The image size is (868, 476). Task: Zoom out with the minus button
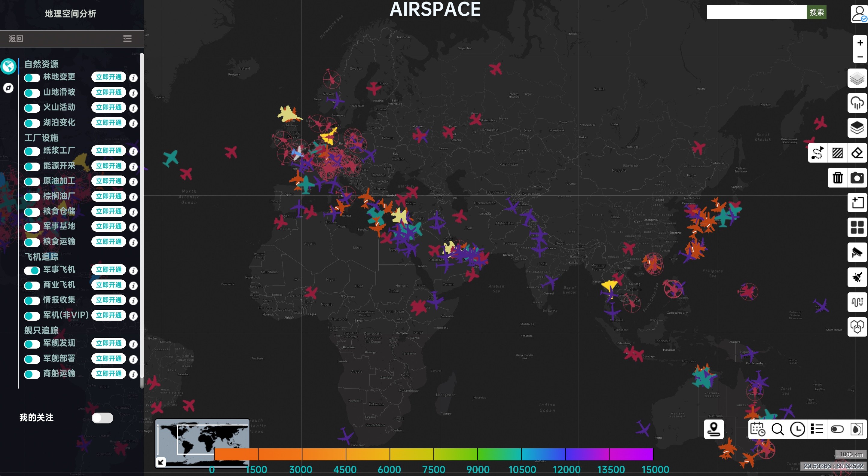click(860, 56)
